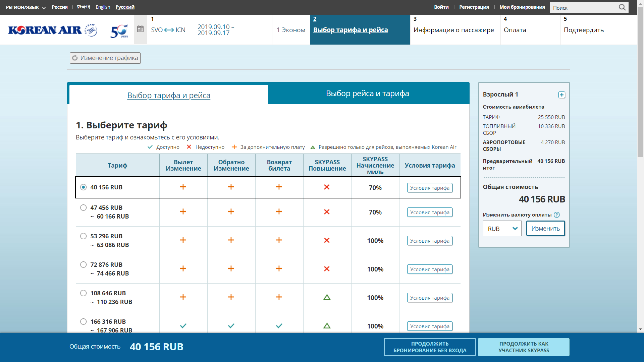The height and width of the screenshot is (362, 644).
Task: Click the Korean Air logo
Action: click(x=53, y=30)
